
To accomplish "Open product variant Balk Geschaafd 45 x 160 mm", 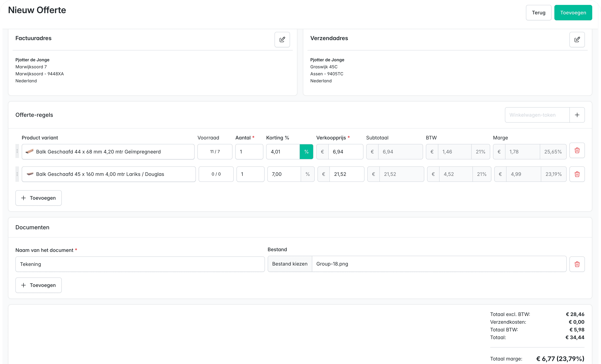I will tap(109, 174).
